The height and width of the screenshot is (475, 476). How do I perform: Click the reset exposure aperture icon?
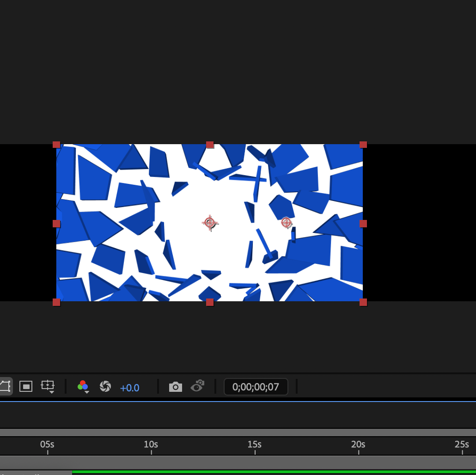tap(105, 386)
